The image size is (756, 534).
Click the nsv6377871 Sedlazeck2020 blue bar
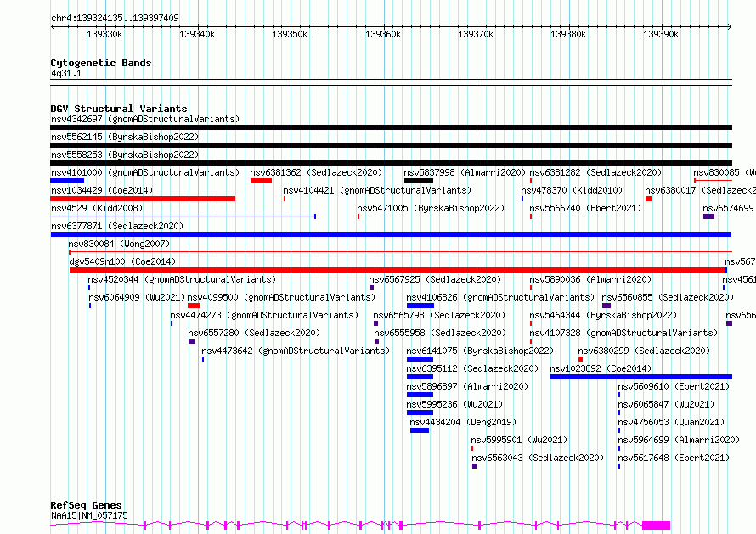[x=391, y=234]
